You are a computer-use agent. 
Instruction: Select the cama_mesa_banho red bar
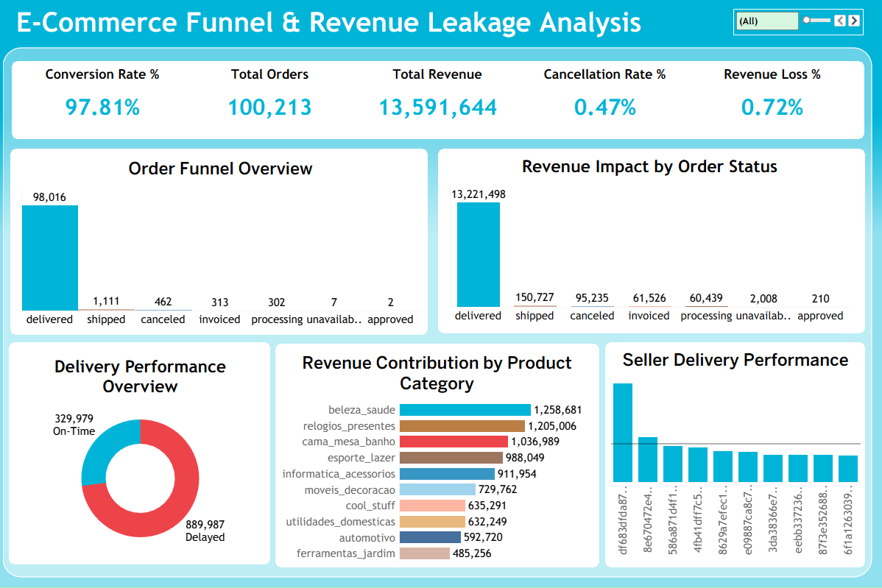coord(454,442)
